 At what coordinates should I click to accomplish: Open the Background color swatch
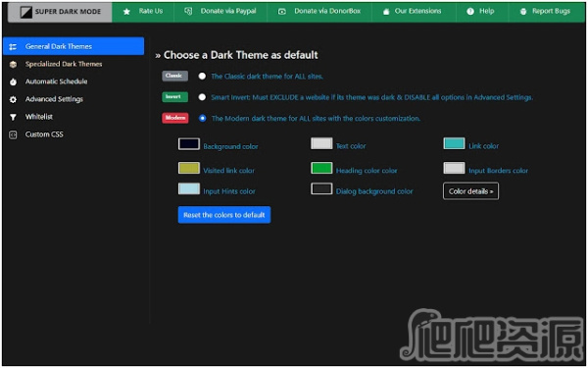tap(189, 144)
